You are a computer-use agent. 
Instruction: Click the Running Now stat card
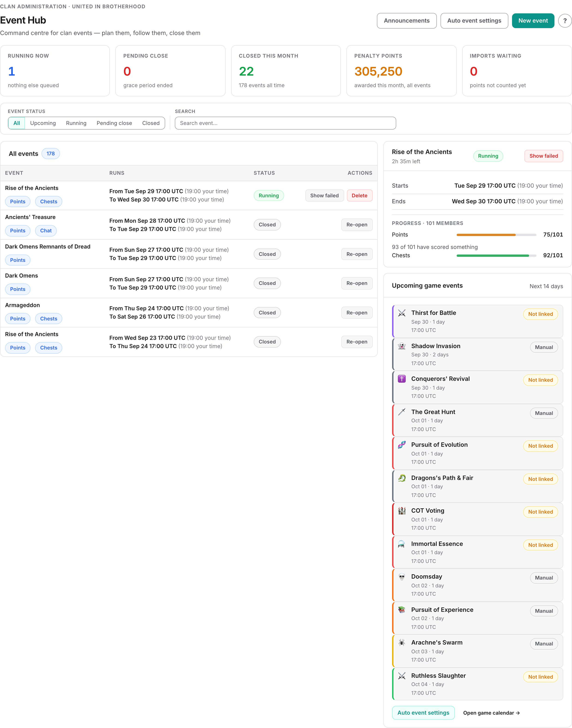pos(55,71)
